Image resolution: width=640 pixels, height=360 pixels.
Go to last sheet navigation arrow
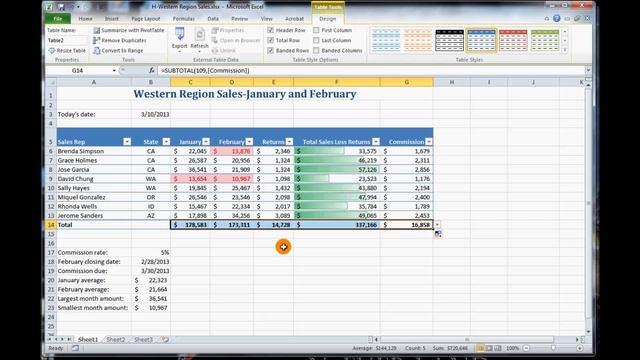point(69,340)
